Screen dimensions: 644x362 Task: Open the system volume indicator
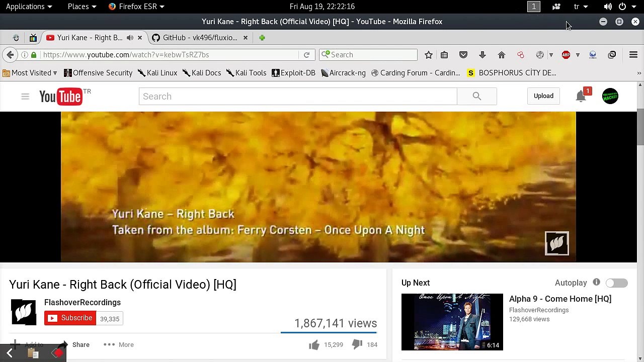[x=607, y=7]
